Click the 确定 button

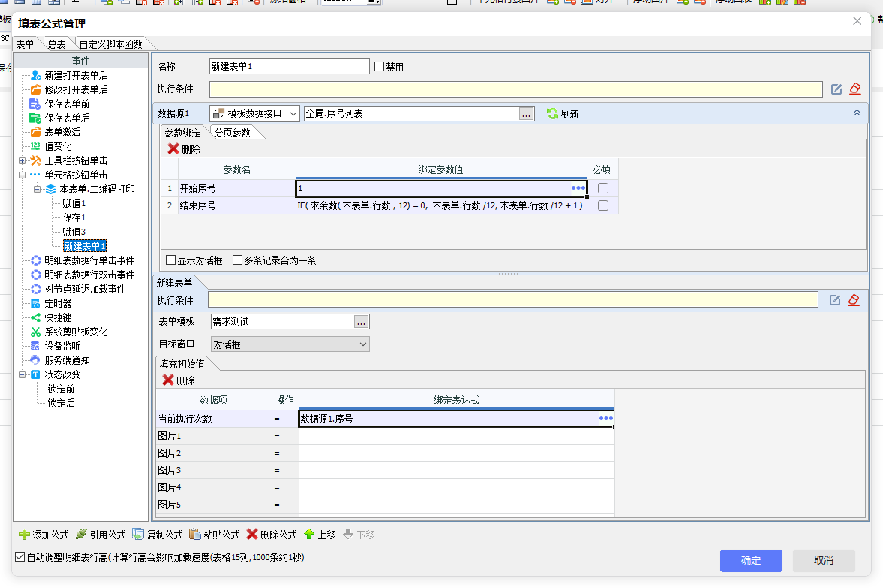coord(751,561)
